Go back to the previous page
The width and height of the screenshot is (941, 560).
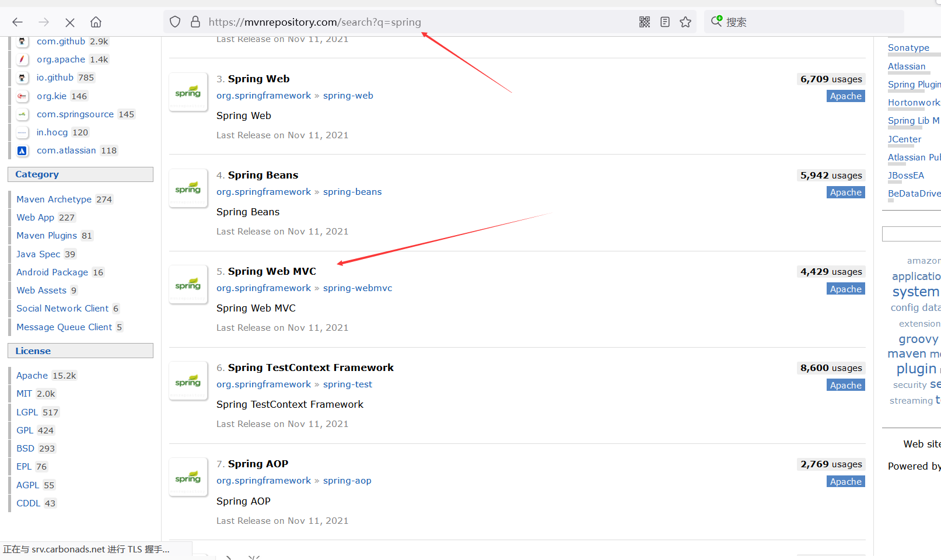tap(18, 22)
